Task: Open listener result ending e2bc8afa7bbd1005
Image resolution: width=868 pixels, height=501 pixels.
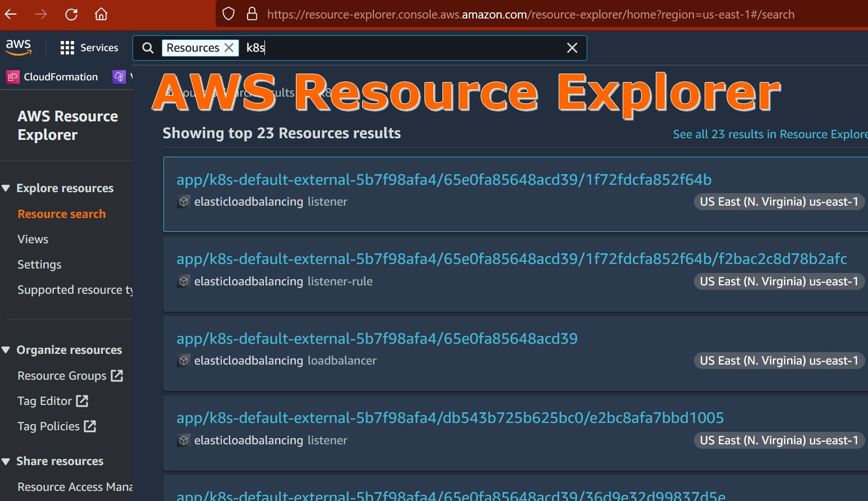Action: [450, 418]
